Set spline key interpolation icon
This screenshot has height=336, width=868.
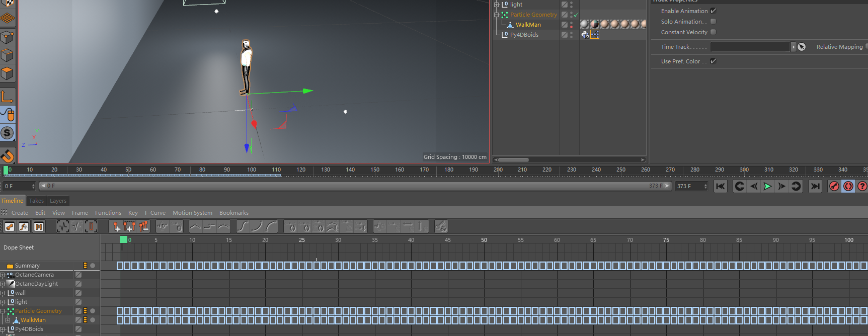[224, 227]
